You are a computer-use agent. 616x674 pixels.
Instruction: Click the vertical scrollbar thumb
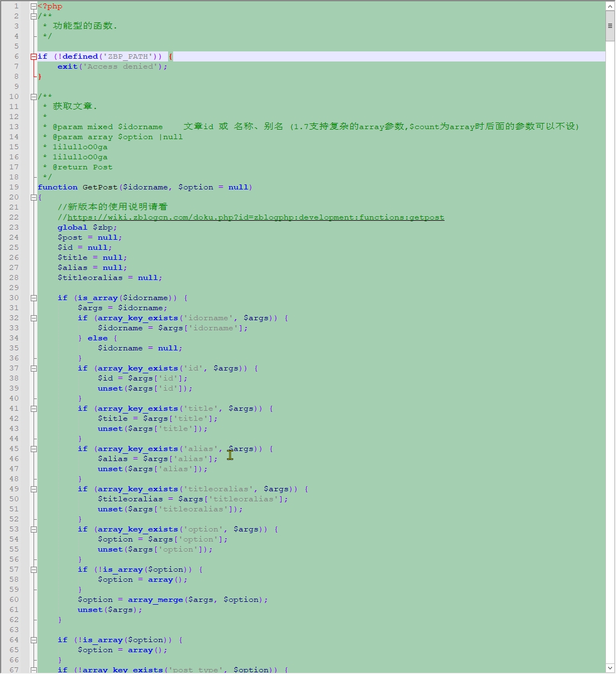(x=610, y=26)
